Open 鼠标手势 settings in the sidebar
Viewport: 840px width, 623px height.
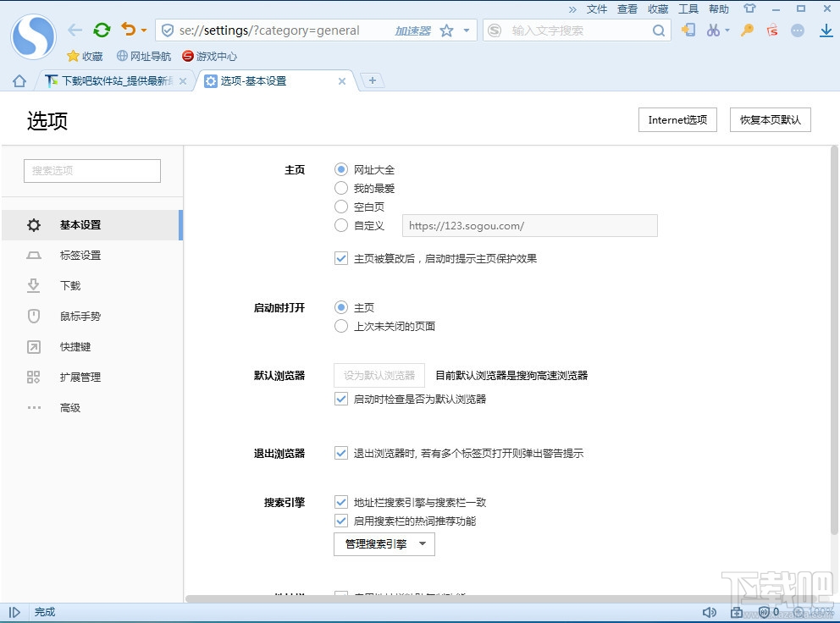click(x=92, y=317)
